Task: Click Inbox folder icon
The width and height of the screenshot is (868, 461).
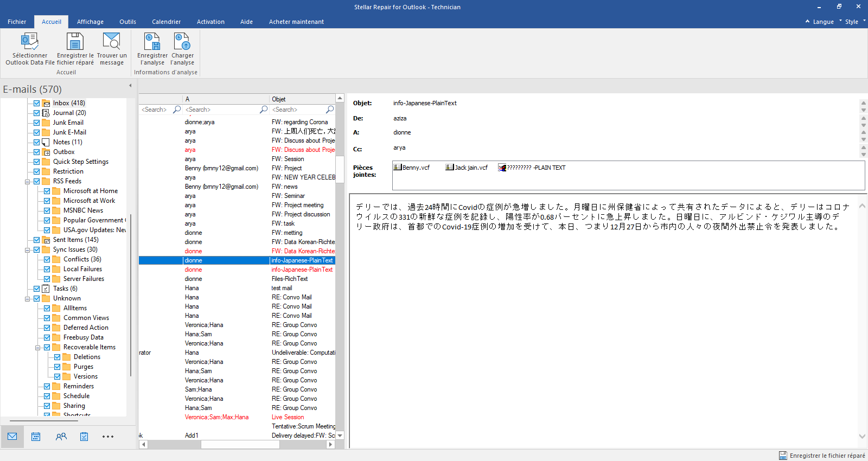Action: click(46, 103)
